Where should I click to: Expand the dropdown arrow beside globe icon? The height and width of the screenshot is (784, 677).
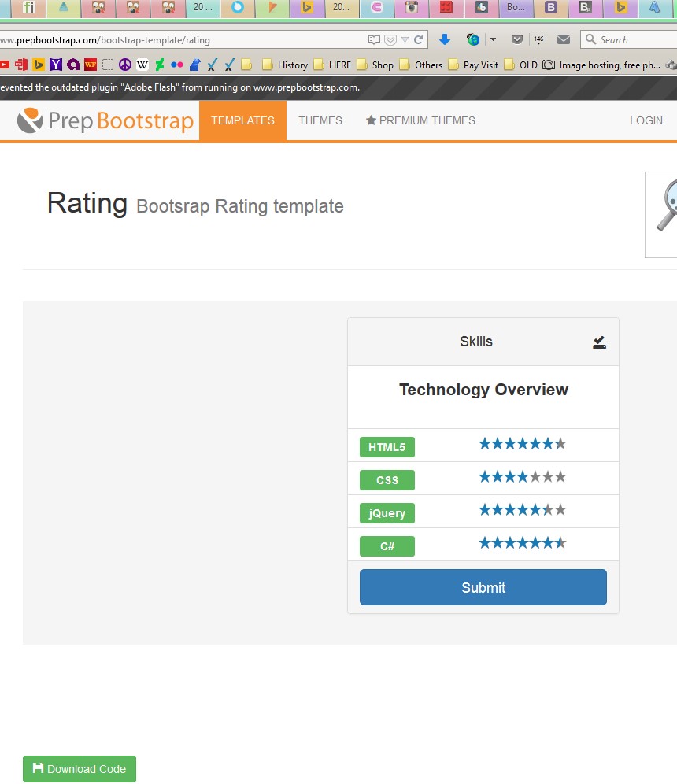point(493,39)
